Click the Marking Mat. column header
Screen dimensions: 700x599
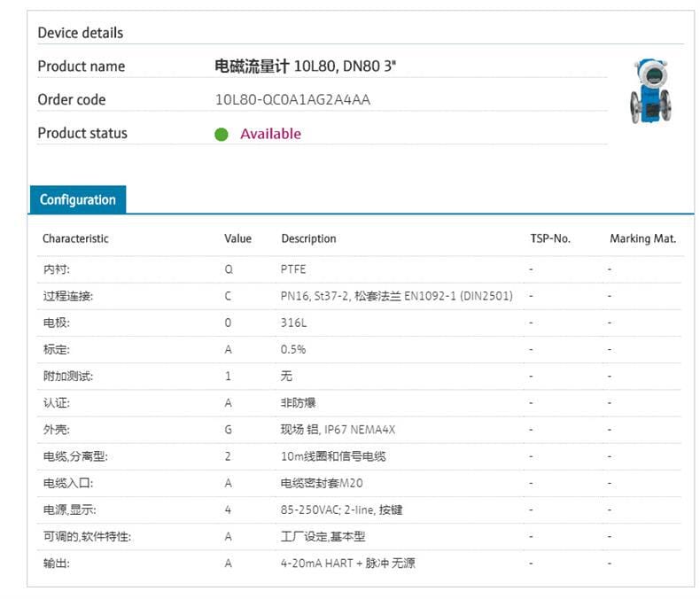pos(642,238)
